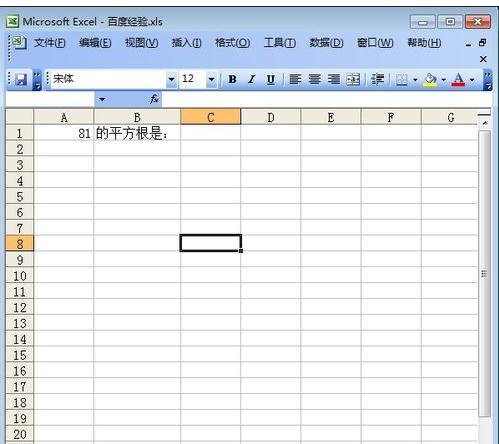
Task: Open the font name dropdown
Action: point(171,79)
